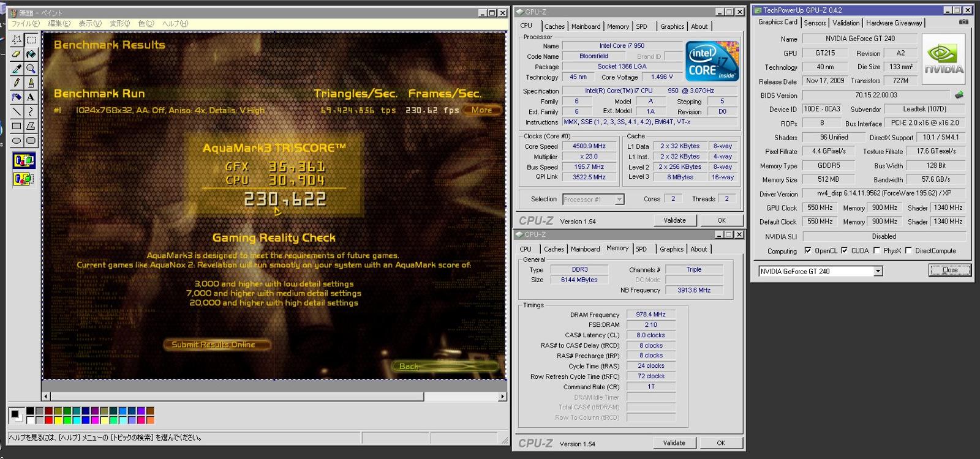This screenshot has width=980, height=459.
Task: Open the Hardware Giveaway tab in GPU-Z
Action: tap(894, 23)
